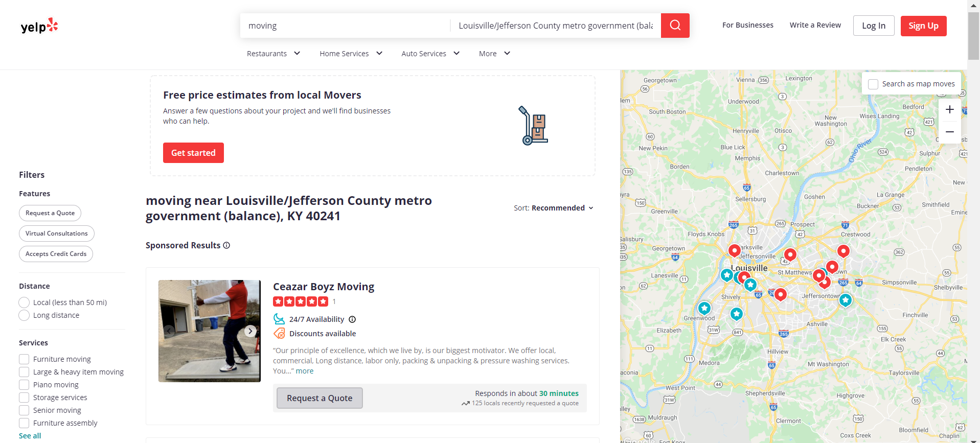Select Local less than 50 mi option
This screenshot has width=980, height=443.
pos(24,302)
